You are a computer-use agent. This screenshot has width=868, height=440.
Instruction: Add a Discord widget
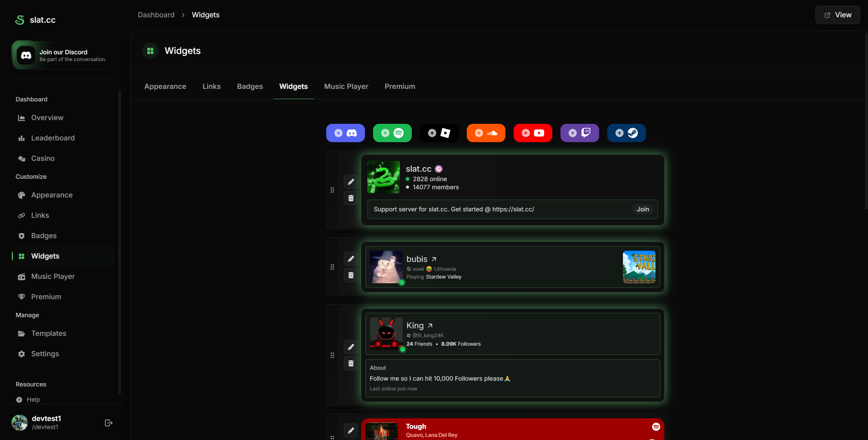coord(345,133)
